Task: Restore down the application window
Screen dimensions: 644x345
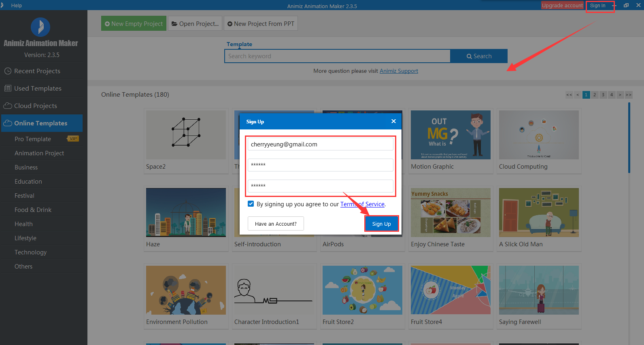Action: point(626,5)
